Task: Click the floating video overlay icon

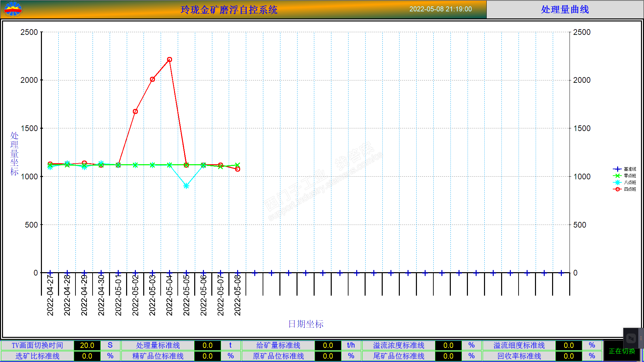Action: 631,338
